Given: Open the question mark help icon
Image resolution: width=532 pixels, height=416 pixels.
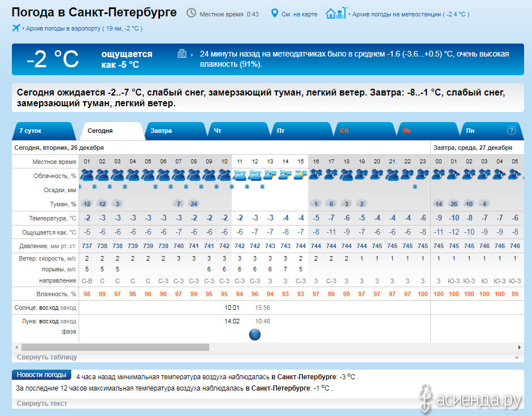Looking at the screenshot, I should tap(511, 131).
